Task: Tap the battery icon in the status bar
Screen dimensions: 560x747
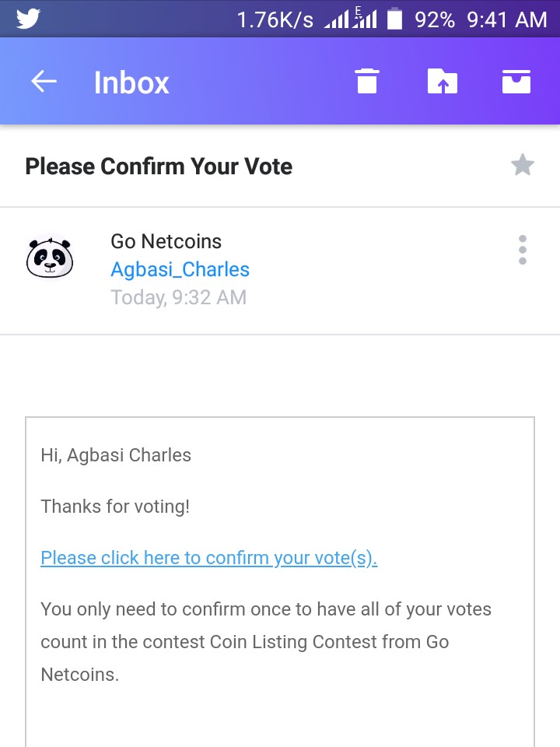Action: (395, 19)
